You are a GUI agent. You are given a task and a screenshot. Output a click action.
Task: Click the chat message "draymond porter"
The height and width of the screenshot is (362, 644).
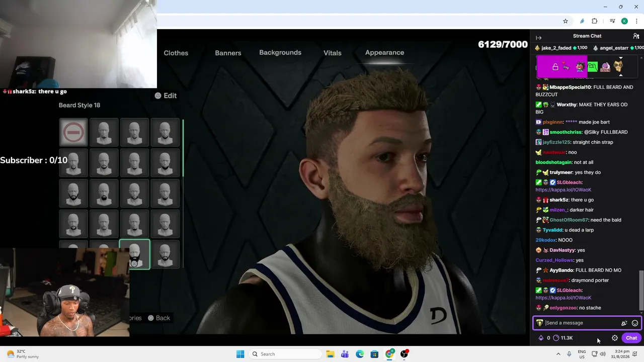tap(591, 281)
